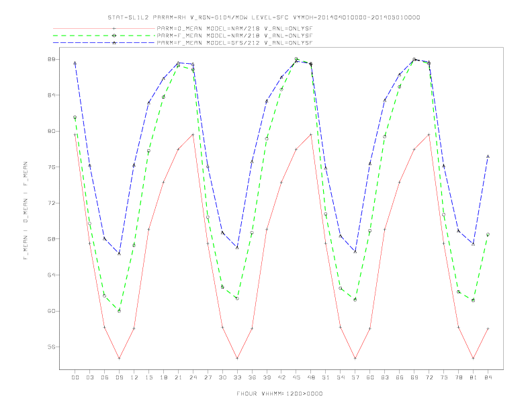Image resolution: width=532 pixels, height=411 pixels.
Task: Click x-axis tick label 84
Action: [488, 377]
